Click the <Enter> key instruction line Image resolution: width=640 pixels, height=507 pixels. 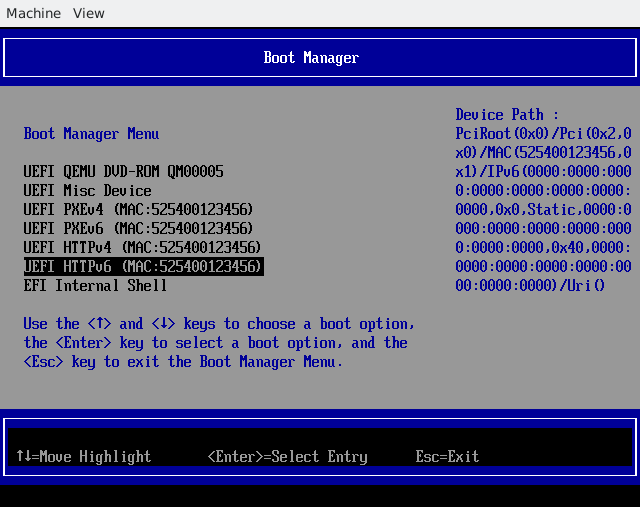[215, 343]
